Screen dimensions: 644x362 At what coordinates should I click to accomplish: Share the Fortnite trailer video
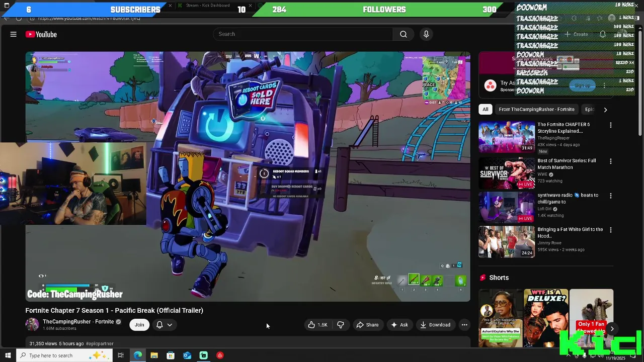(367, 325)
